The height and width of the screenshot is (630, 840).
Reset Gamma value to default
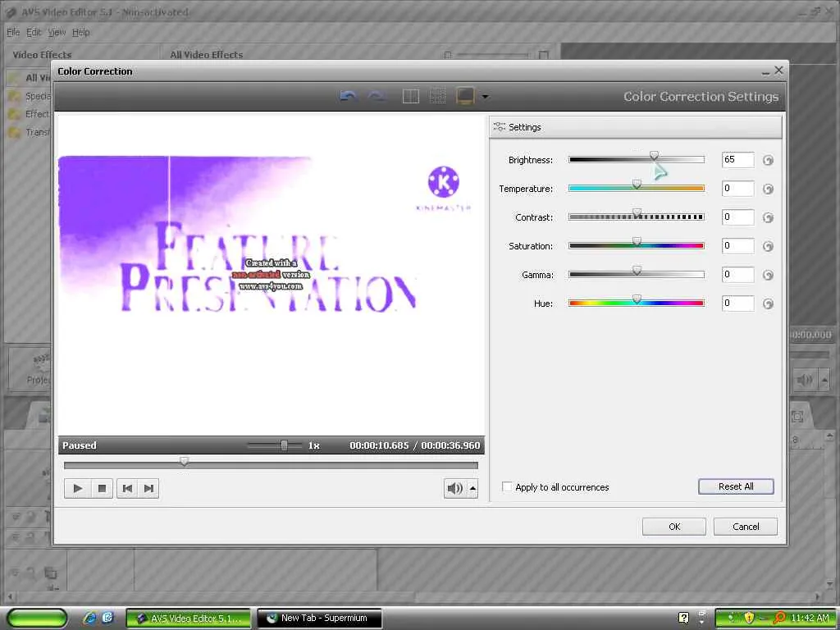coord(768,275)
